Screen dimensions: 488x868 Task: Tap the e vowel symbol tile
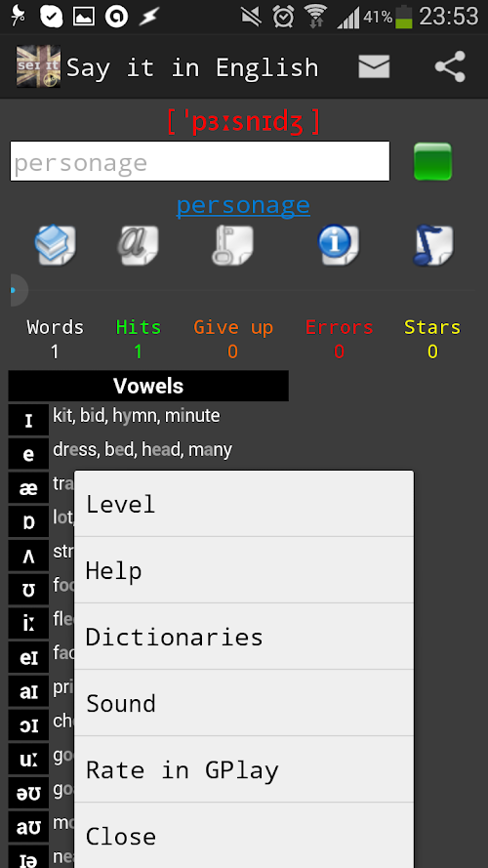tap(28, 454)
